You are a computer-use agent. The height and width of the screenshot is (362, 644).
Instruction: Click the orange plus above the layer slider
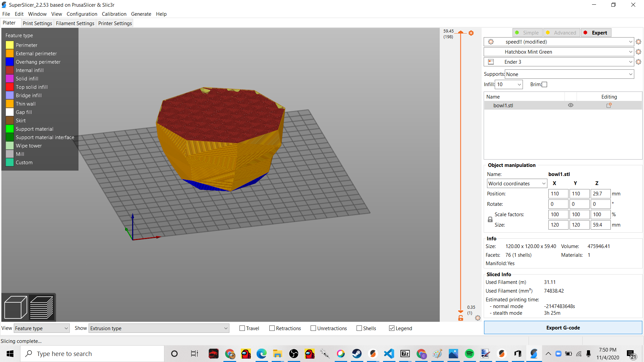click(x=471, y=33)
